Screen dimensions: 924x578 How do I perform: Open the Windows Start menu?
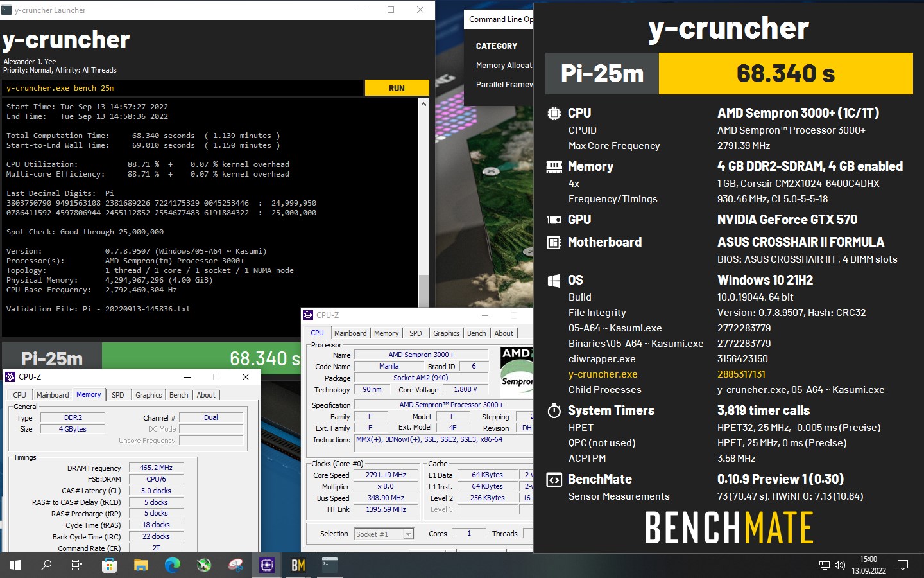click(15, 565)
